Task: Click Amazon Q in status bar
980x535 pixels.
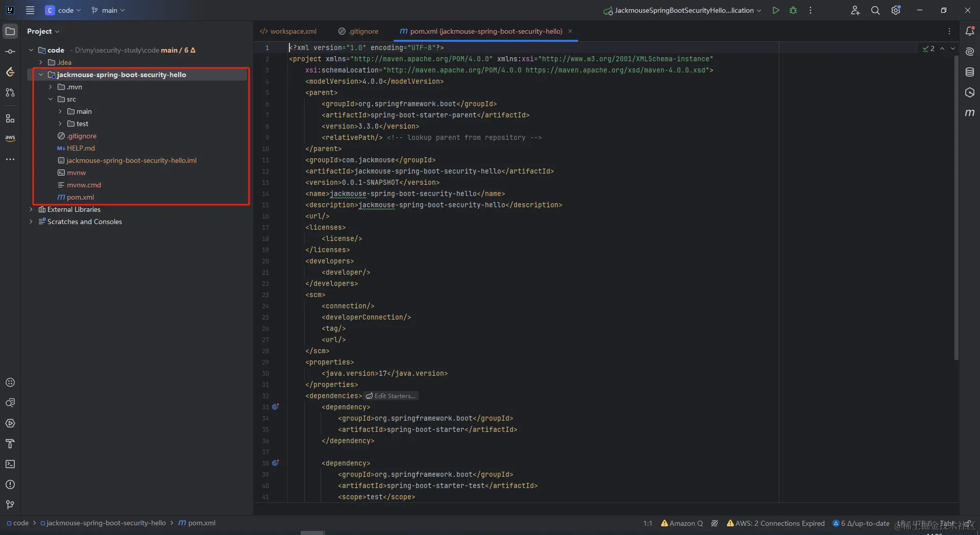Action: (682, 523)
